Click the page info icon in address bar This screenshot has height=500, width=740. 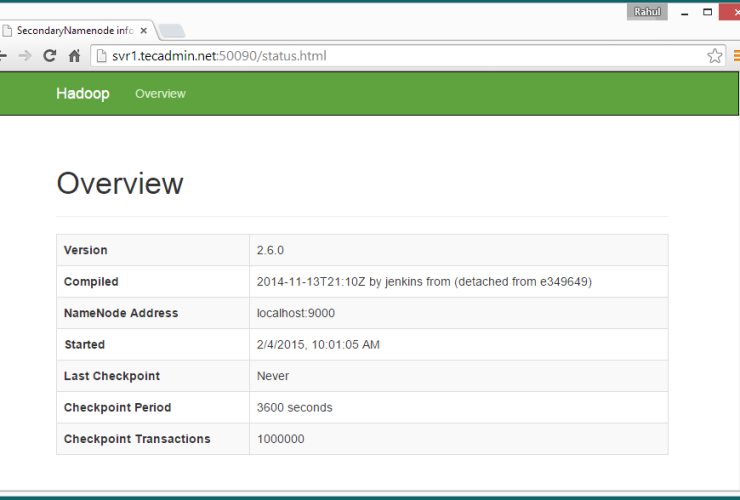(100, 56)
